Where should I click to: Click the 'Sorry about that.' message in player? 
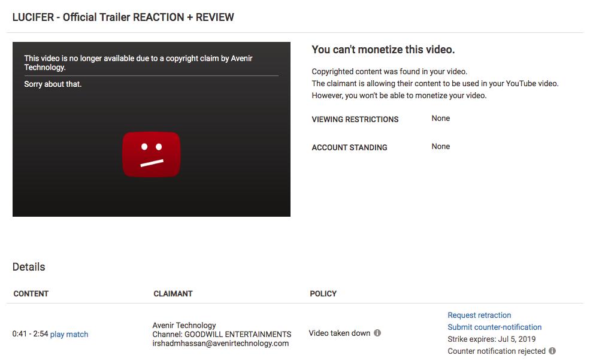[53, 84]
